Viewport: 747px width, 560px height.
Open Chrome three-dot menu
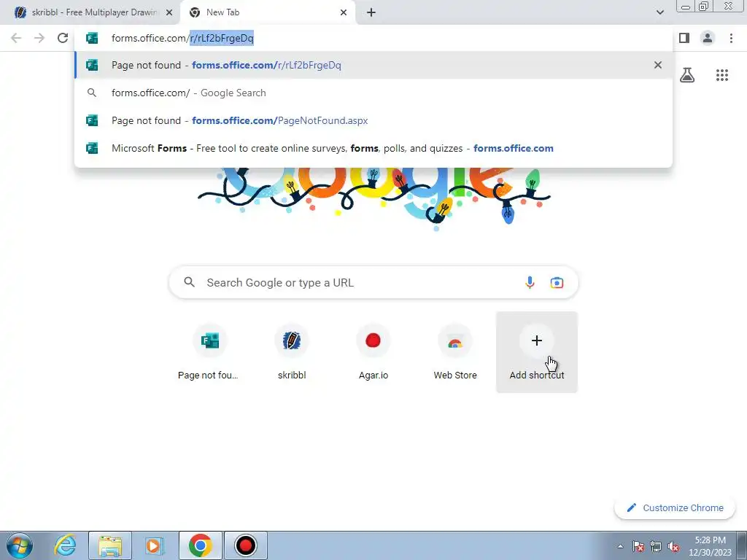point(731,38)
